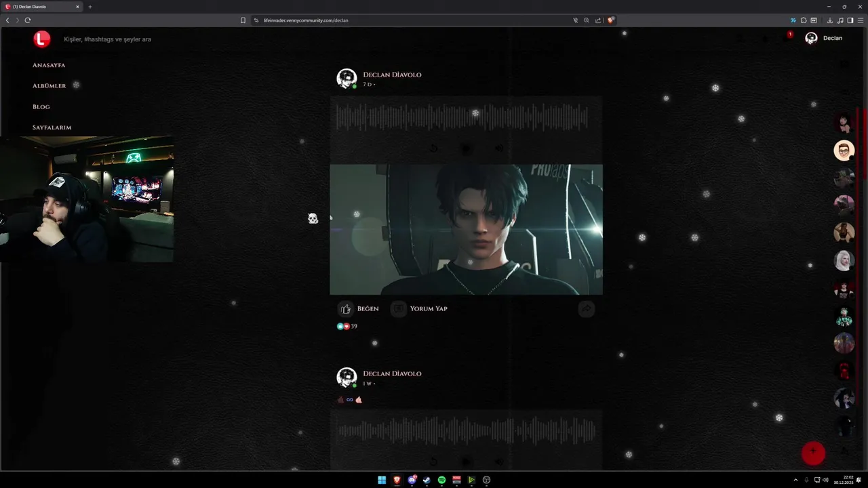Select the "(1) Declan Diavolo" browser tab
868x488 pixels.
(x=42, y=7)
